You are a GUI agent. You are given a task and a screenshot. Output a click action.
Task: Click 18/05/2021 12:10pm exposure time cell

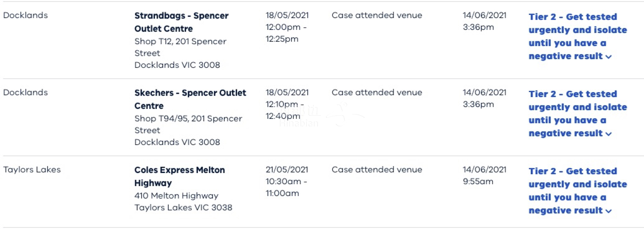pyautogui.click(x=287, y=105)
